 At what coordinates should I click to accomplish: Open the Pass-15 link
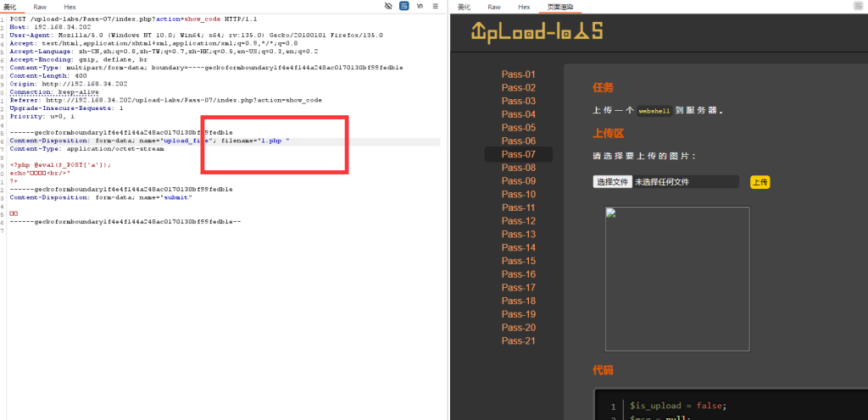coord(518,261)
